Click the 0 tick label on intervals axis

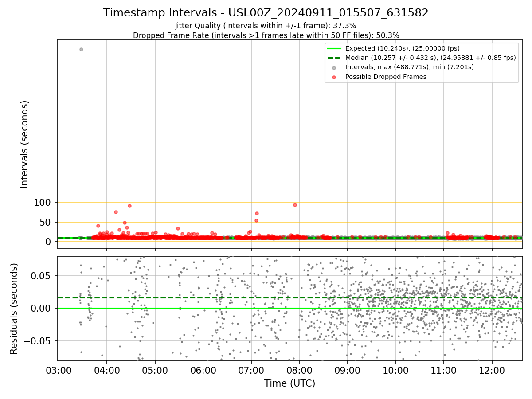click(x=49, y=242)
